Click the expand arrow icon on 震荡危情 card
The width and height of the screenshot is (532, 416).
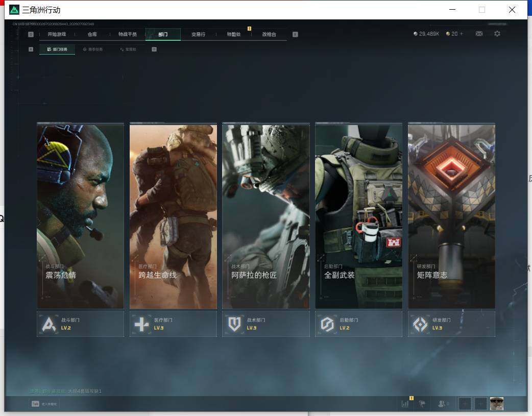(x=42, y=258)
